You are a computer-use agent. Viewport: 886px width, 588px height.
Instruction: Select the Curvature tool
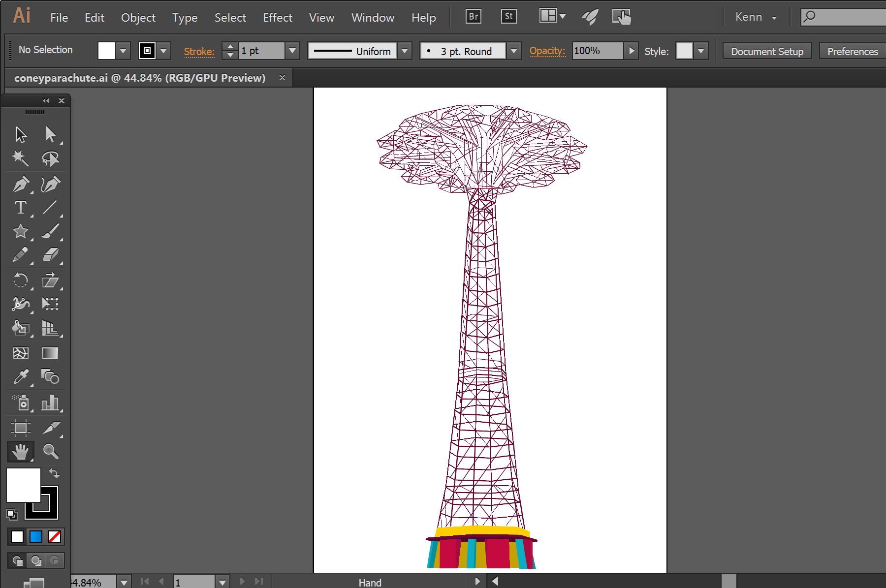coord(50,184)
